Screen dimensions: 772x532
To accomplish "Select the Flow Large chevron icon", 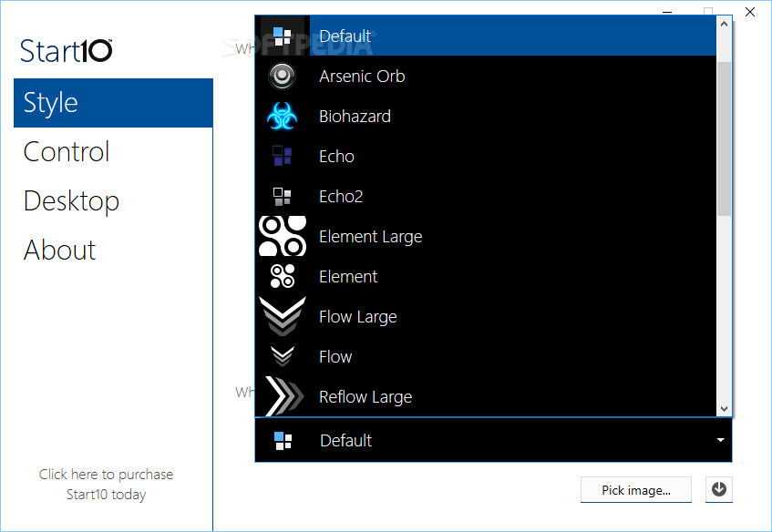I will (x=283, y=316).
